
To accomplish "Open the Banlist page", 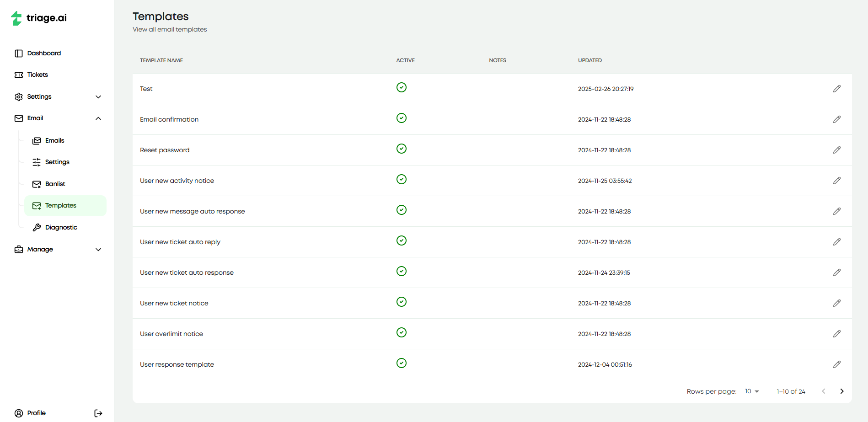I will [55, 184].
